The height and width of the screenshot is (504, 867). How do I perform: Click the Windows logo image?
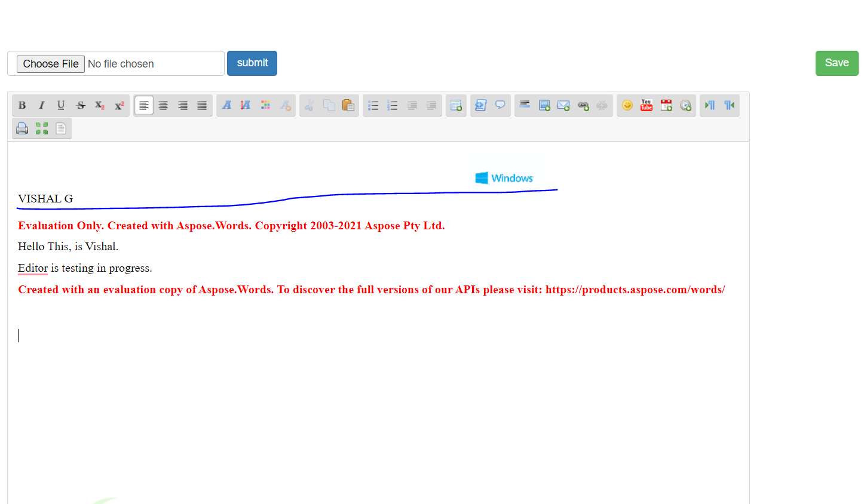coord(504,178)
